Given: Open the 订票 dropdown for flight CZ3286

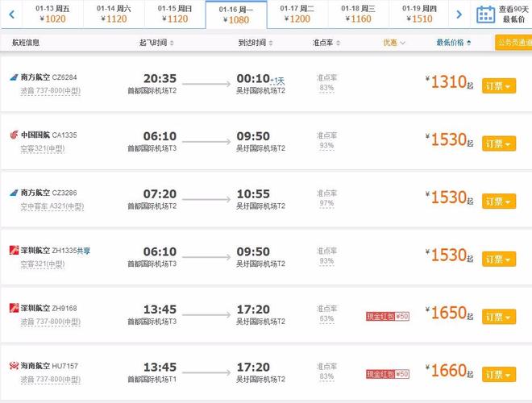Looking at the screenshot, I should click(x=499, y=201).
